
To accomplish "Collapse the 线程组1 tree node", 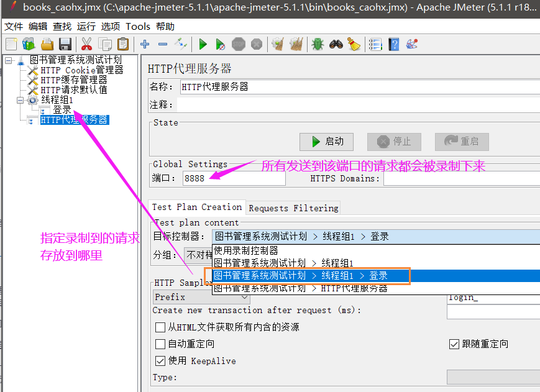I will tap(20, 101).
